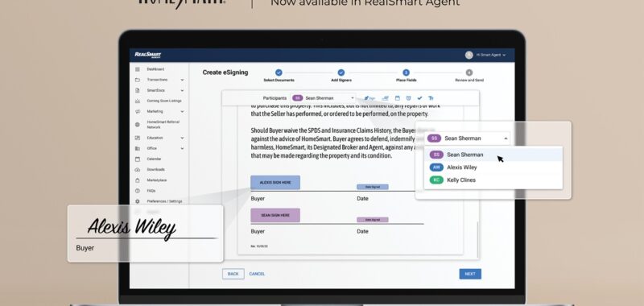Viewport: 644px width, 306px height.
Task: Expand the Marketing sidebar submenu chevron
Action: tap(182, 111)
